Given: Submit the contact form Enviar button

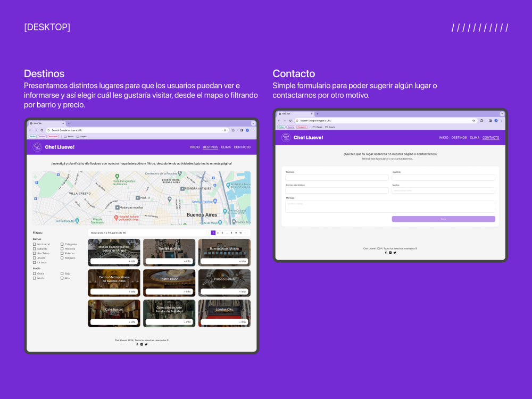Looking at the screenshot, I should (x=443, y=219).
